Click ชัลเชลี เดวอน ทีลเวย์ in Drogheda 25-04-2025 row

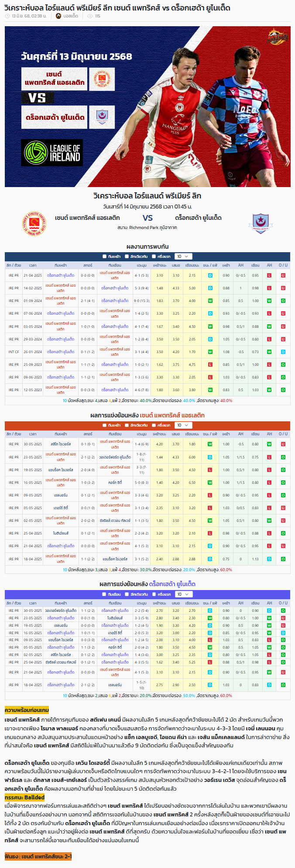click(x=61, y=662)
